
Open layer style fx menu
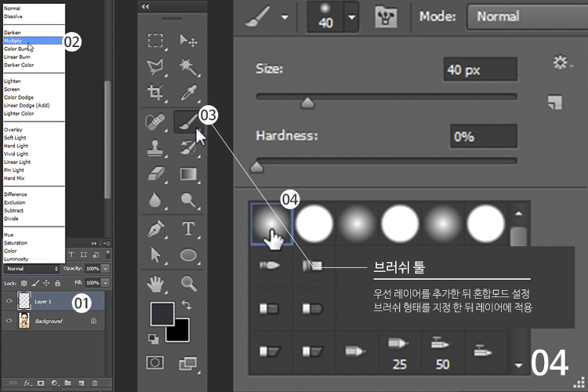(27, 383)
